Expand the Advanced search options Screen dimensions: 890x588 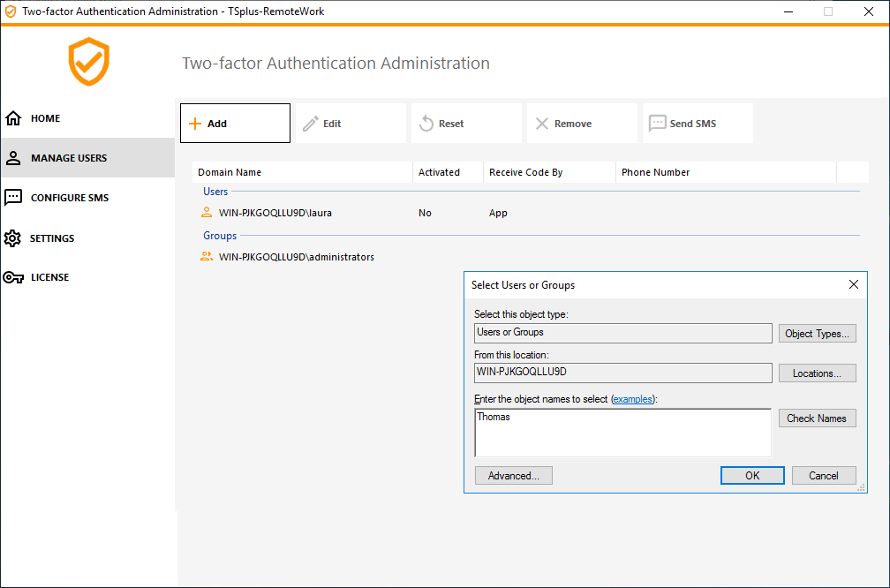coord(513,476)
